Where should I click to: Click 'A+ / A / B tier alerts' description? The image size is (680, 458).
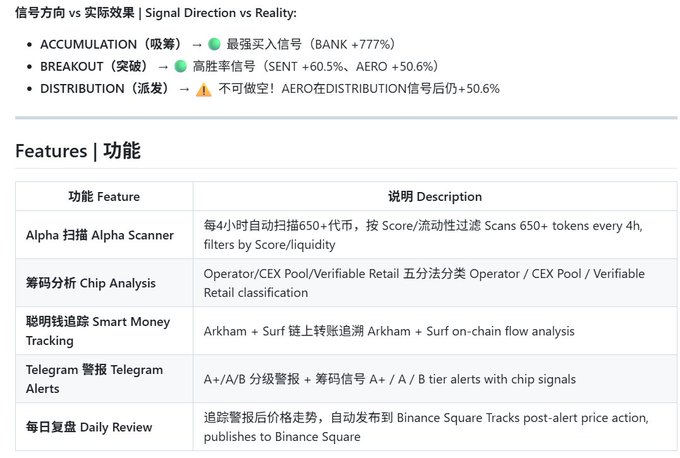pyautogui.click(x=435, y=379)
